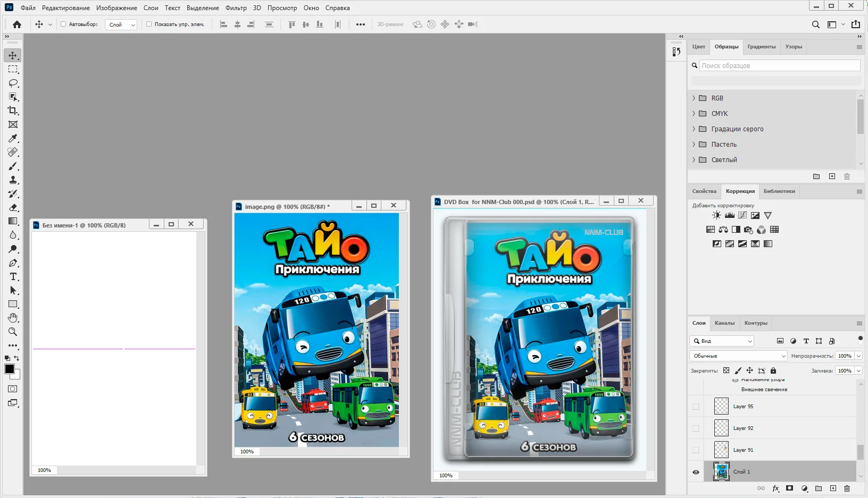
Task: Select the Healing Brush tool
Action: point(13,152)
